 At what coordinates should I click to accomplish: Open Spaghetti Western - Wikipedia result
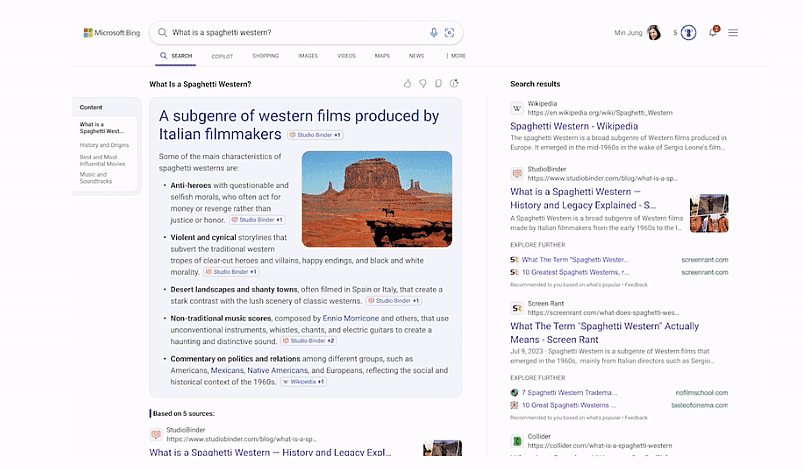pyautogui.click(x=574, y=127)
